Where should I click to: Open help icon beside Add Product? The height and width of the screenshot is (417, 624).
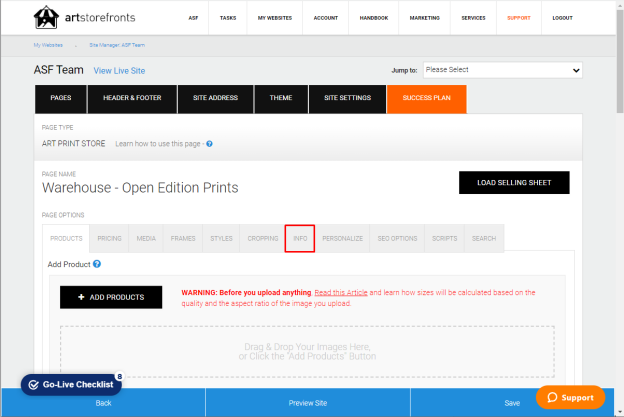(97, 264)
